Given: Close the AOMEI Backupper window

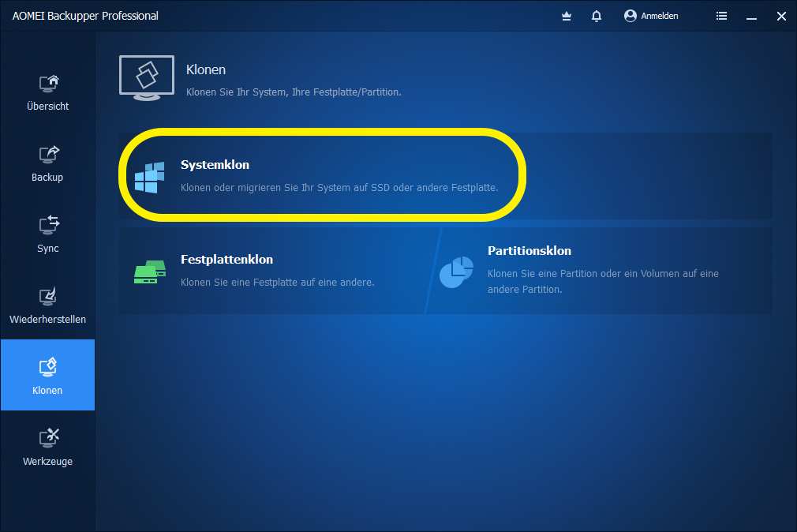Looking at the screenshot, I should click(782, 17).
